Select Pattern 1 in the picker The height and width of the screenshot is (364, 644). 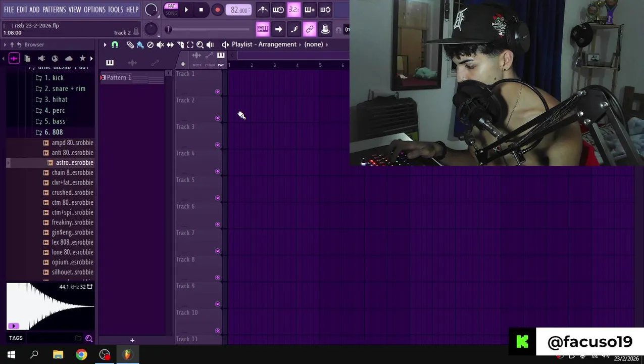pos(132,78)
